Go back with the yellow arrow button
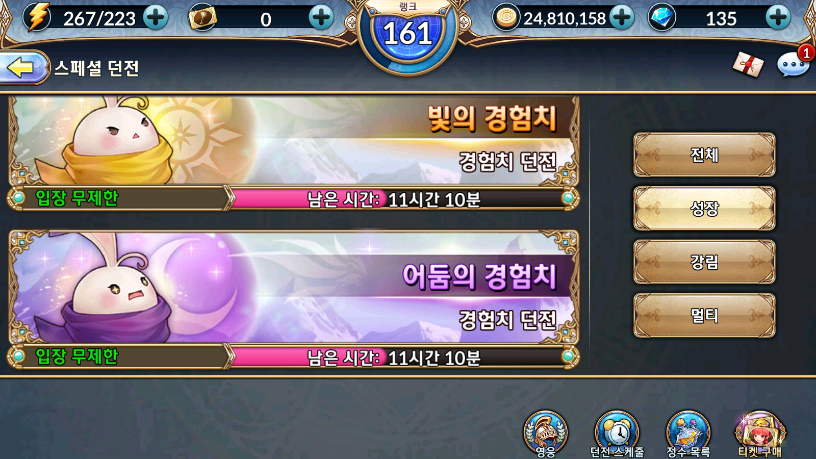This screenshot has height=459, width=816. 23,67
